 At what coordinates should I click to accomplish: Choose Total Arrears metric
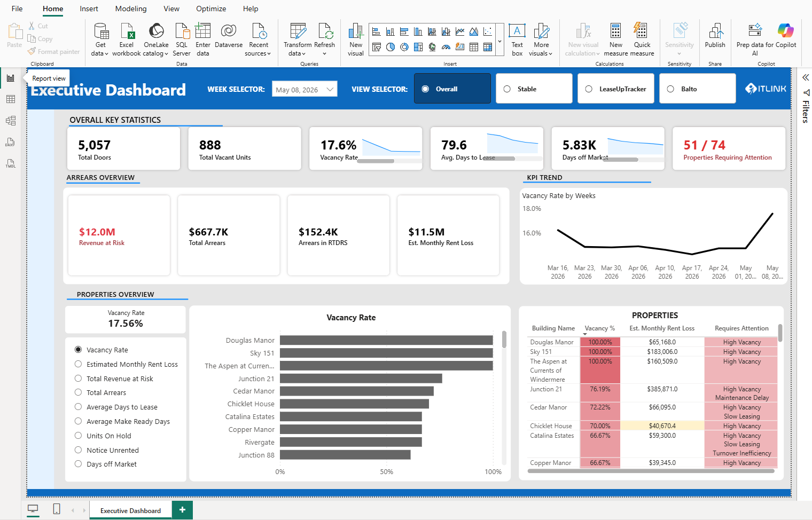[x=100, y=392]
